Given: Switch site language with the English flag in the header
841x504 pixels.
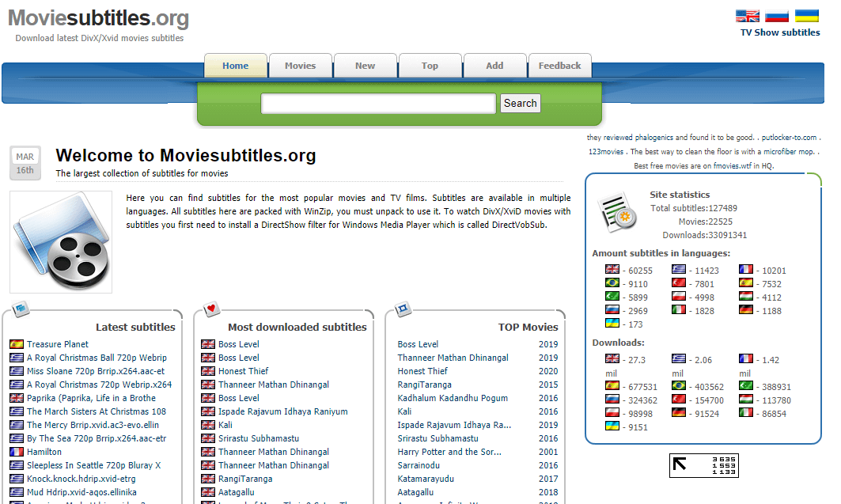Looking at the screenshot, I should point(747,16).
